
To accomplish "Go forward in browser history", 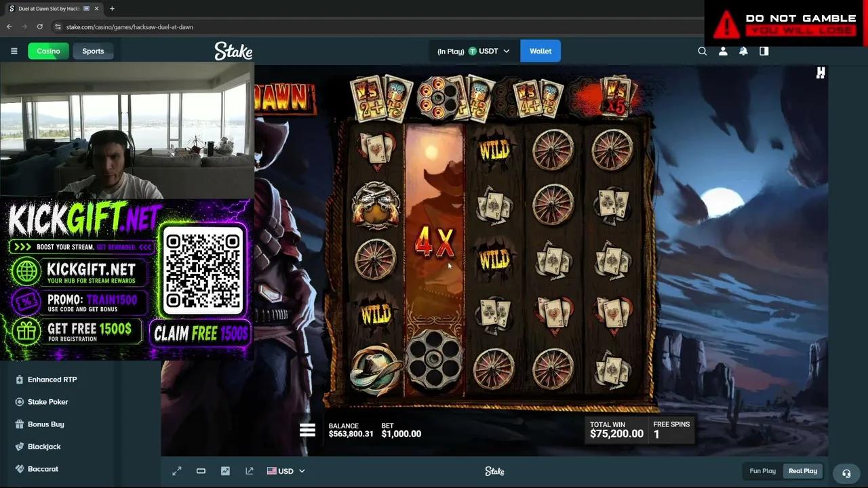I will coord(24,26).
